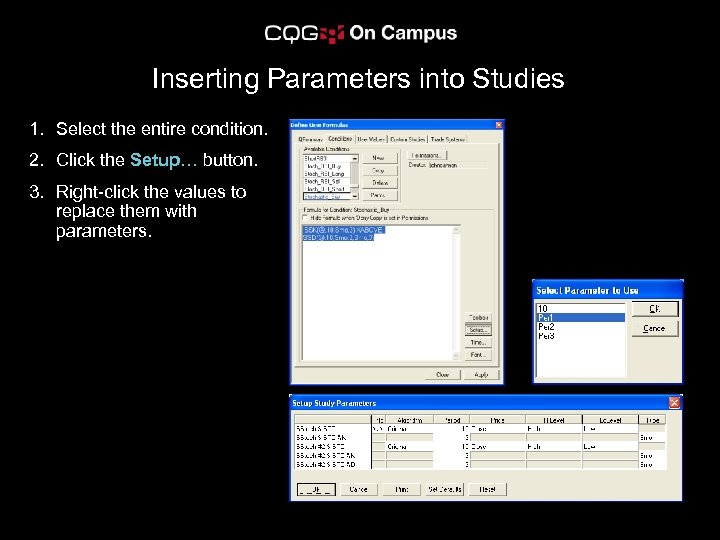Click the Algorithm column header

[409, 420]
